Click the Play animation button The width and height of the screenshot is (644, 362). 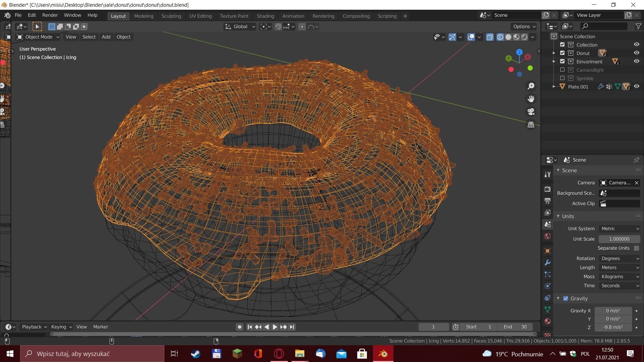[275, 327]
